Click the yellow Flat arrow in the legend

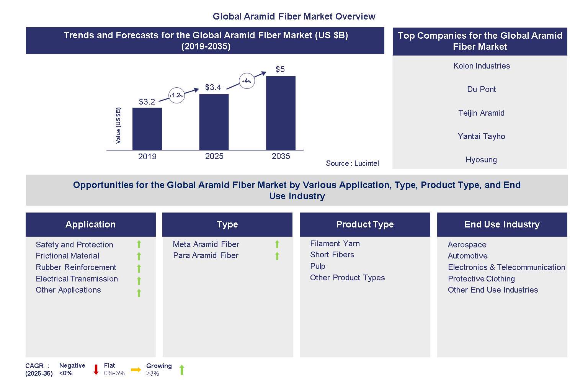[x=136, y=369]
